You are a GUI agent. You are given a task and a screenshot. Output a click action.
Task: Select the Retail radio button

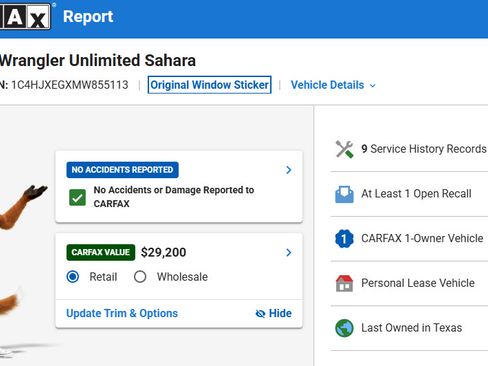click(73, 277)
